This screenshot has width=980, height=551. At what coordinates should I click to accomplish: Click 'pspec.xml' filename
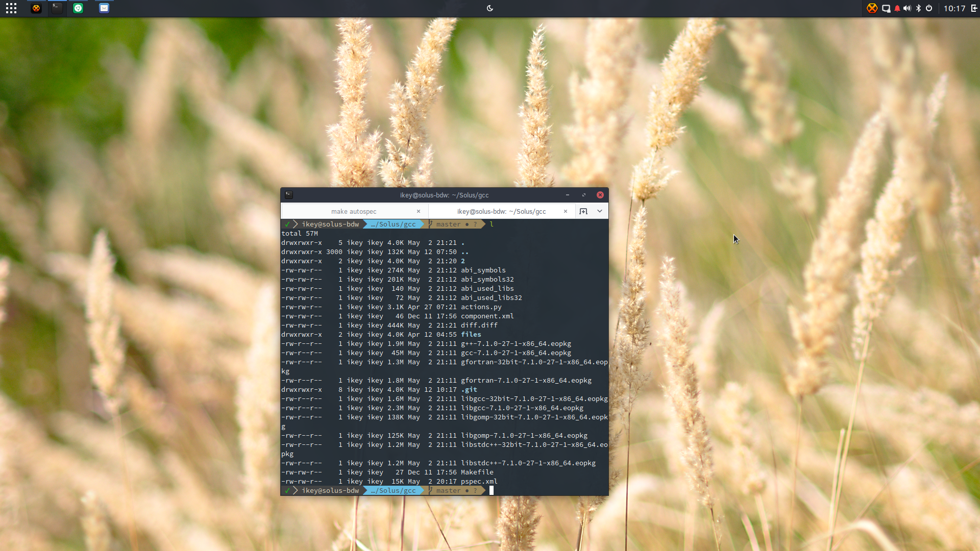click(479, 482)
